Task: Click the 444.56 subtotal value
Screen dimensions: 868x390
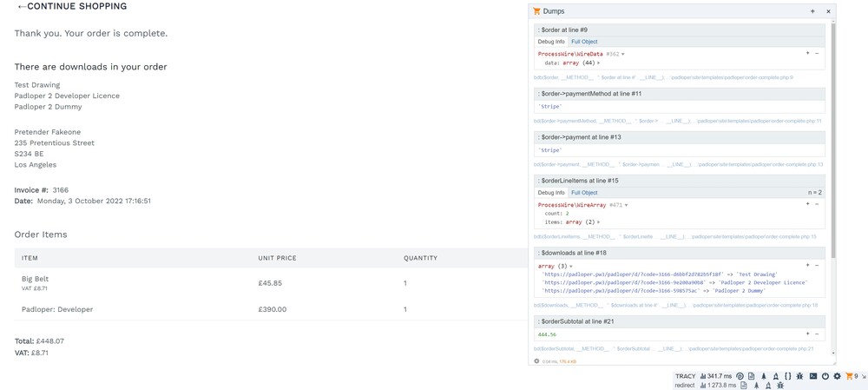Action: (x=546, y=334)
